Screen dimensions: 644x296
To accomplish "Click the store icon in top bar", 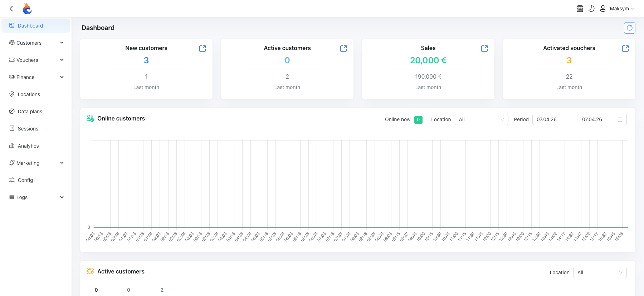I will point(580,9).
